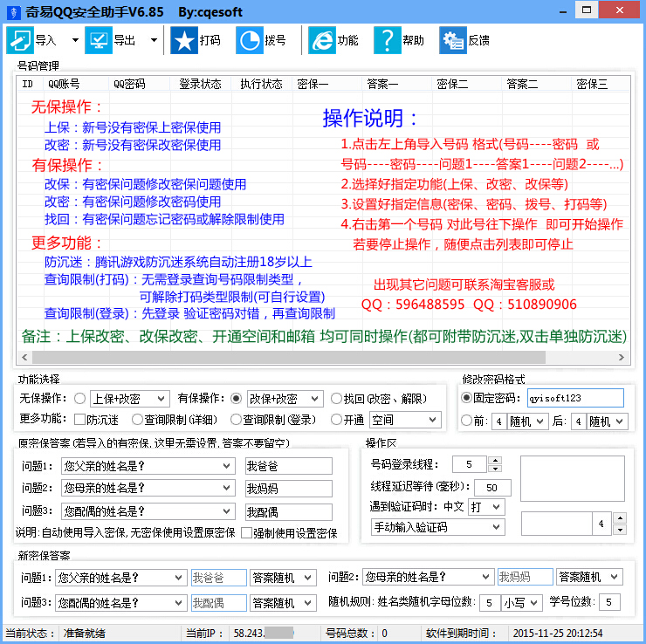Viewport: 646px width, 644px height.
Task: Click the QQ账号 column header
Action: (64, 85)
